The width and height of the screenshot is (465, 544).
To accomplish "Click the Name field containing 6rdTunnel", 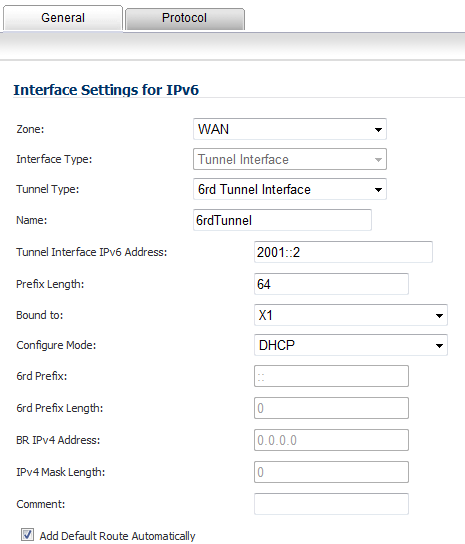I will [x=282, y=220].
